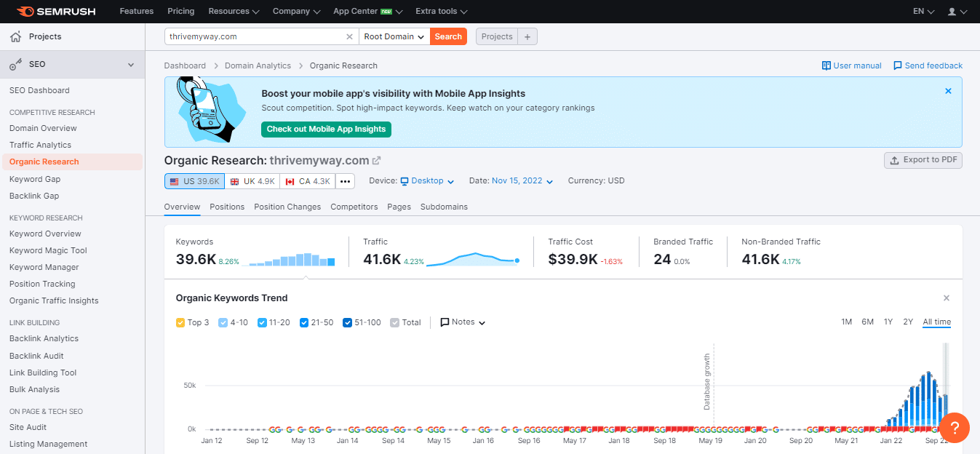Expand the Notes dropdown

pyautogui.click(x=463, y=322)
